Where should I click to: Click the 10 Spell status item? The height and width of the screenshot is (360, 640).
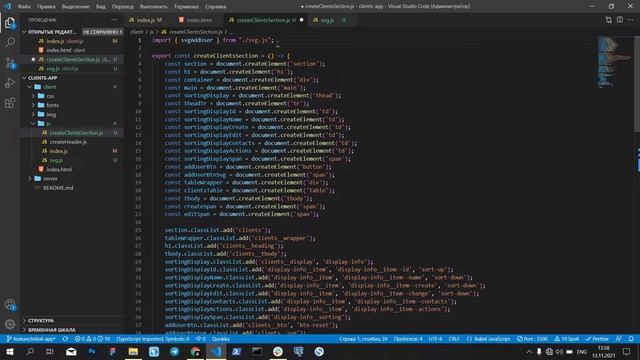(567, 339)
